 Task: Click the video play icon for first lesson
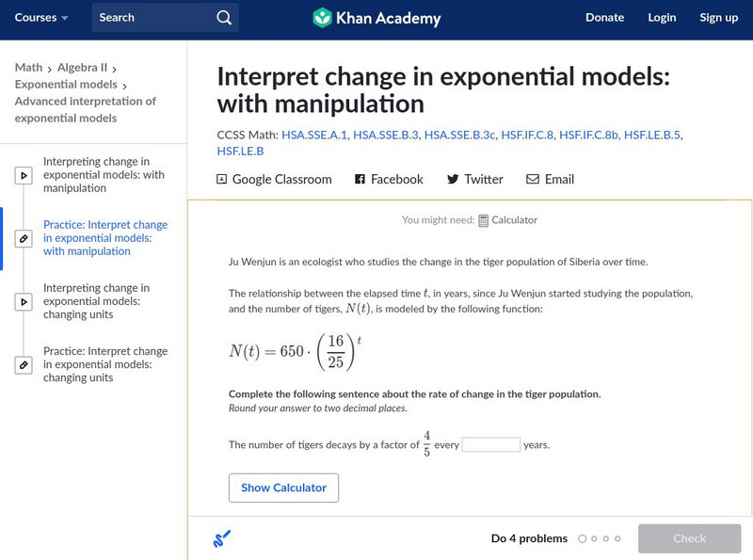point(24,175)
